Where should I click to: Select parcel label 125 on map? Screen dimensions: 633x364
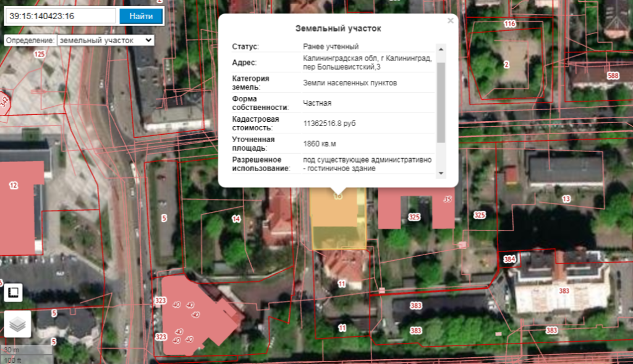pyautogui.click(x=40, y=54)
